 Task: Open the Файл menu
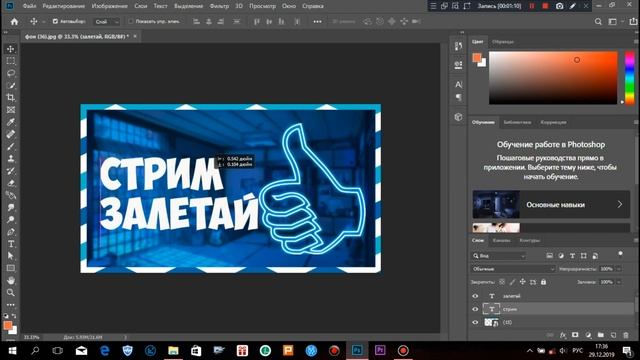(x=29, y=6)
